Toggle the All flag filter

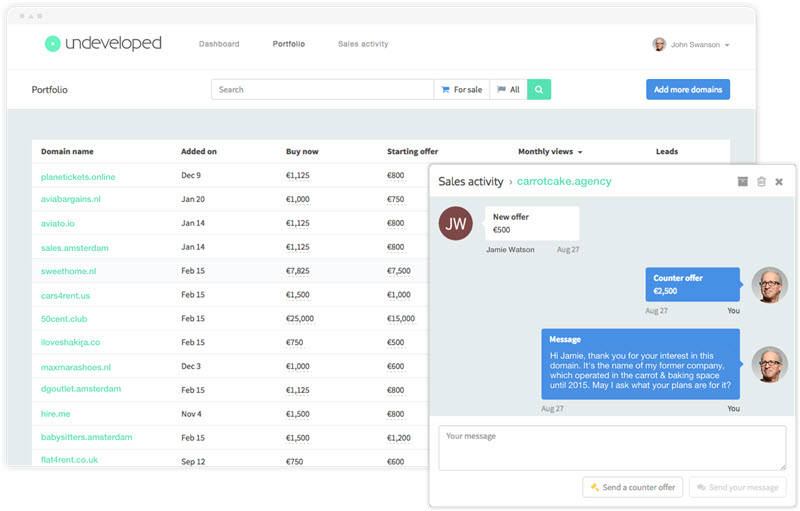(508, 89)
